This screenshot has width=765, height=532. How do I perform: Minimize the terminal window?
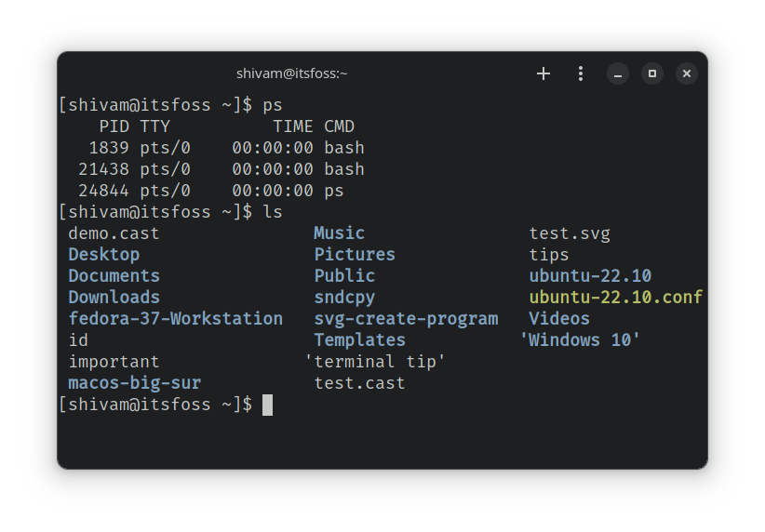618,73
